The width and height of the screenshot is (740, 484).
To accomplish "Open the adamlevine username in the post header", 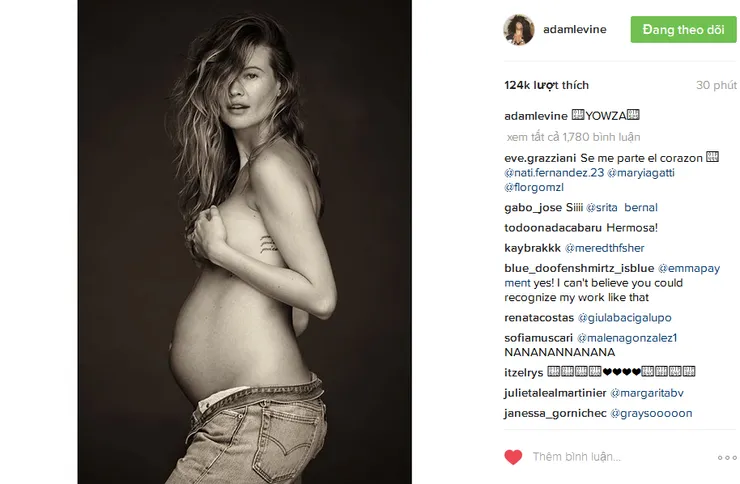I will (575, 29).
